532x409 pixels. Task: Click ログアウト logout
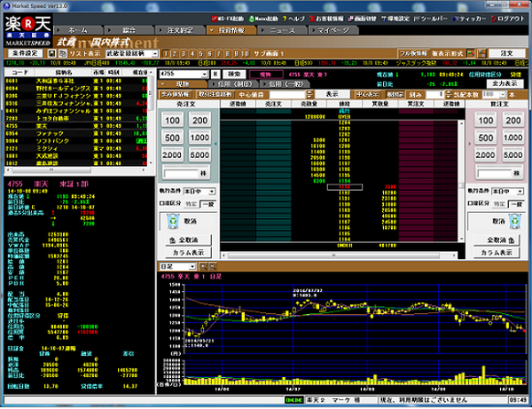[508, 19]
